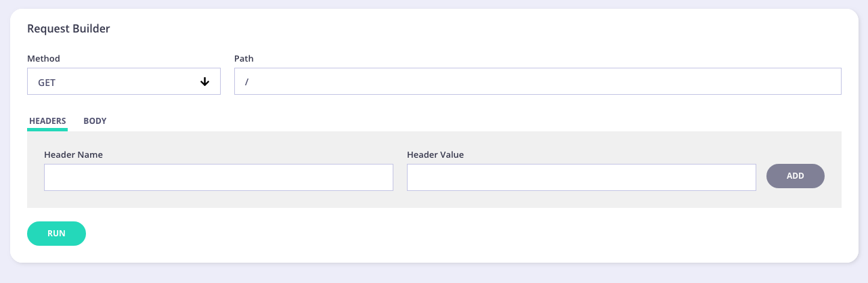Click the teal underline beneath the HEADERS tab
Image resolution: width=868 pixels, height=283 pixels.
pos(47,129)
